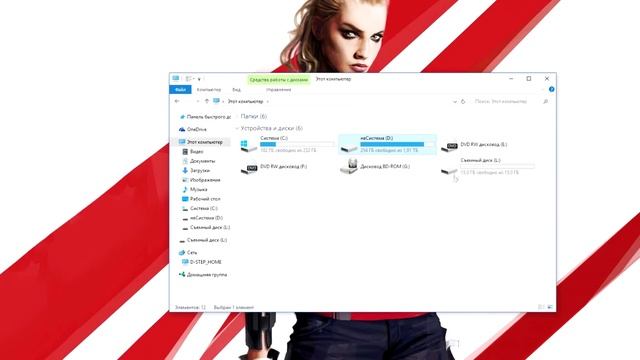Open the quick access toolbar customize dropdown
640x360 pixels.
[199, 79]
